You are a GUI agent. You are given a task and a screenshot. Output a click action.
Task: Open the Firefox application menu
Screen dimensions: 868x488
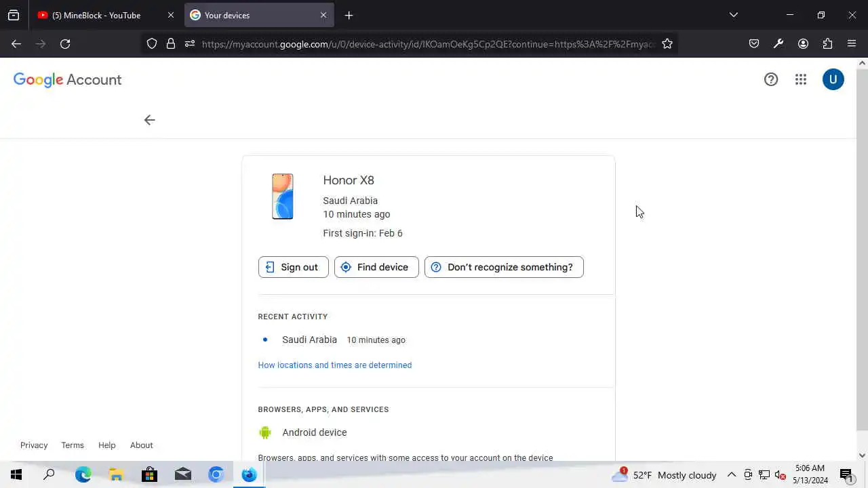[852, 43]
